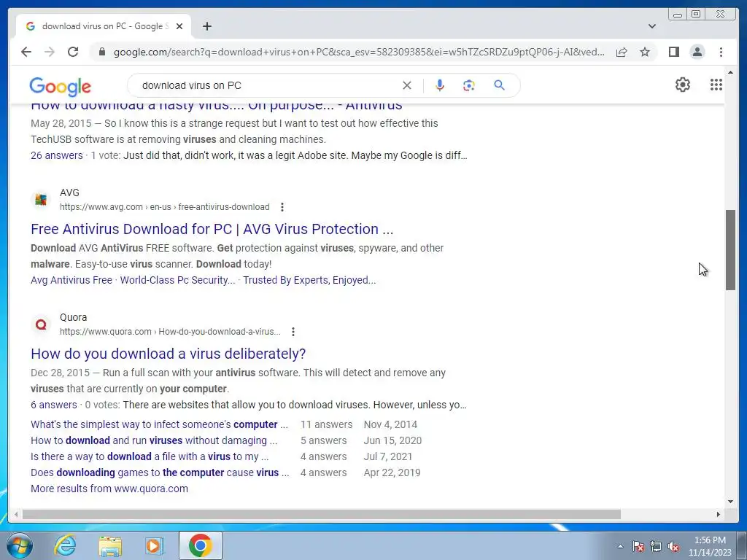Click the page scrollbar up arrow

(x=730, y=73)
